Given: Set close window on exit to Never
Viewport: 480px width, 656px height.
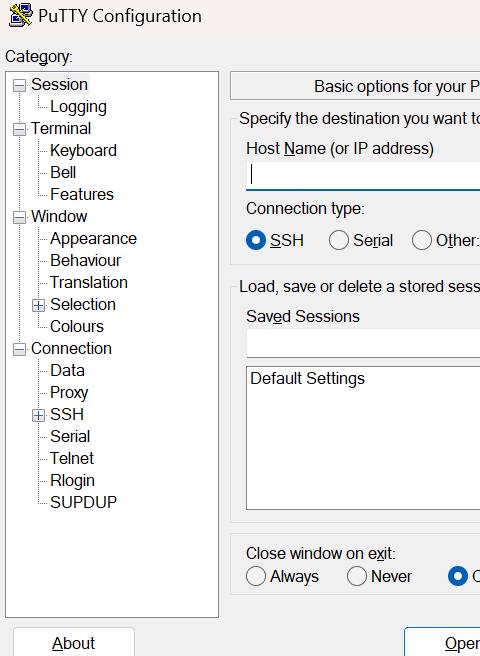Looking at the screenshot, I should point(357,577).
